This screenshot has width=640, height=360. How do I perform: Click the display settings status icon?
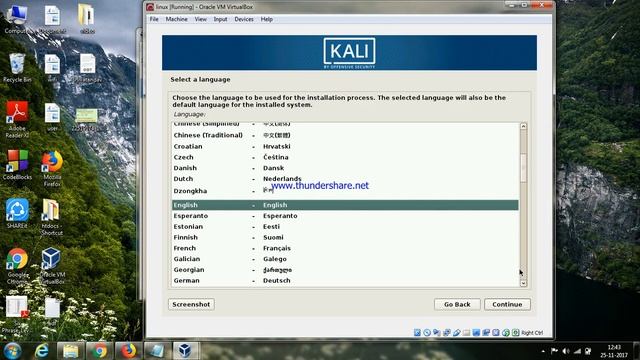click(x=476, y=333)
